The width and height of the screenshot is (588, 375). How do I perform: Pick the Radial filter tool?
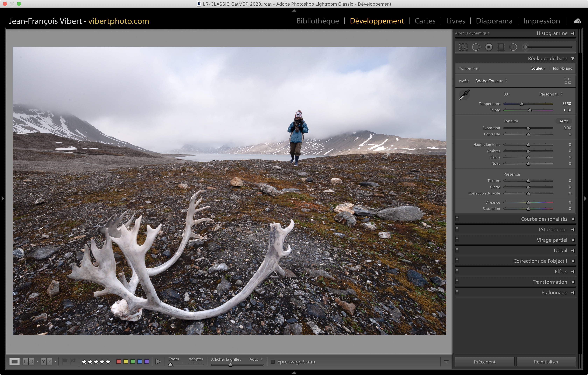[x=513, y=47]
